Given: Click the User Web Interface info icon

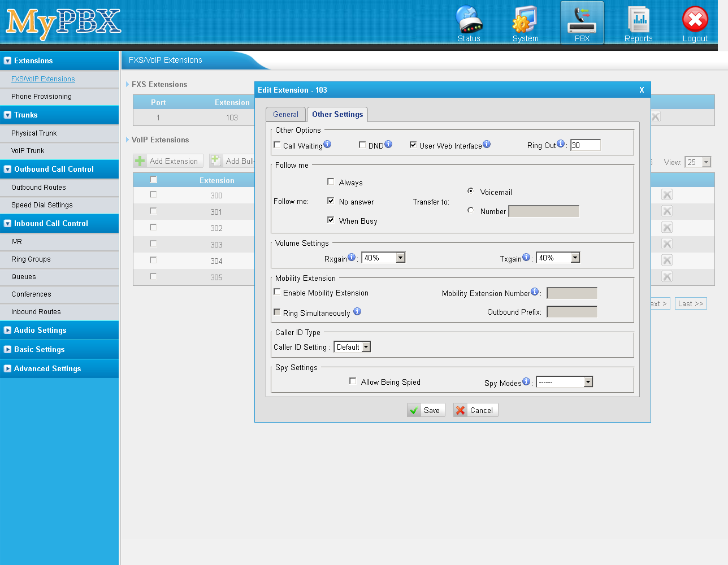Looking at the screenshot, I should [x=487, y=144].
